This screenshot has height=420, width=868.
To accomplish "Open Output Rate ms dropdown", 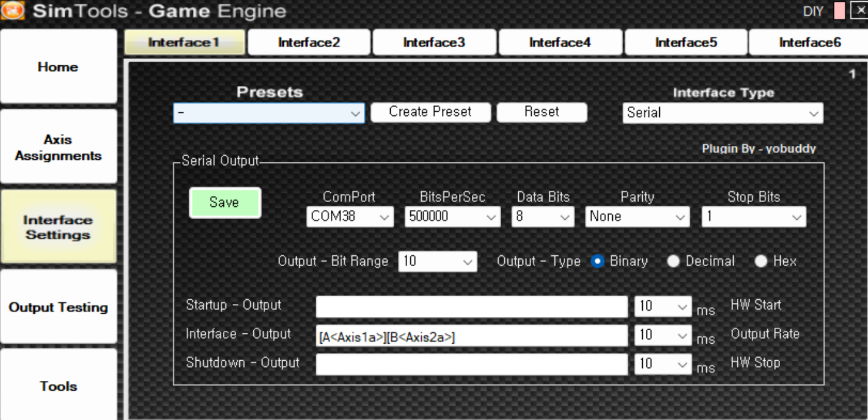I will point(663,335).
